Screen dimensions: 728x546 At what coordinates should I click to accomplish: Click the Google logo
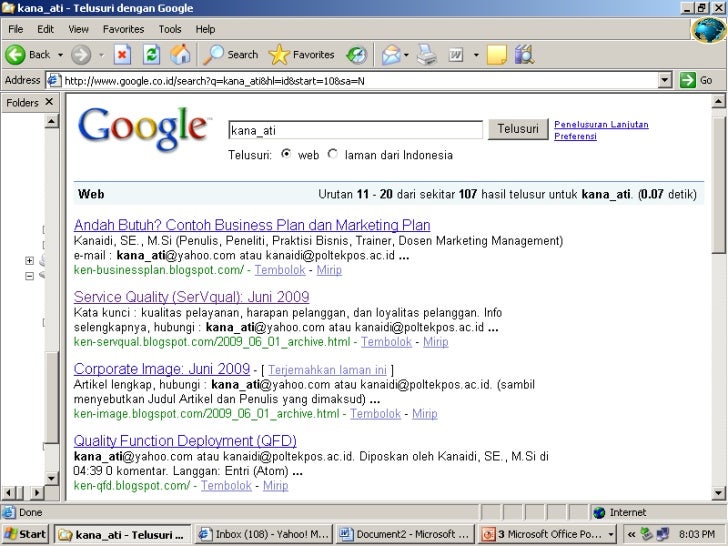coord(143,129)
